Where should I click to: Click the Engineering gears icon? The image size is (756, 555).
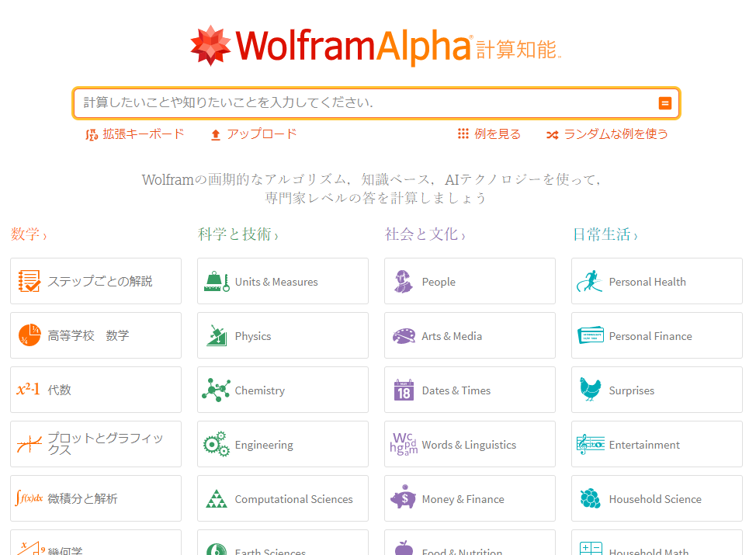216,444
